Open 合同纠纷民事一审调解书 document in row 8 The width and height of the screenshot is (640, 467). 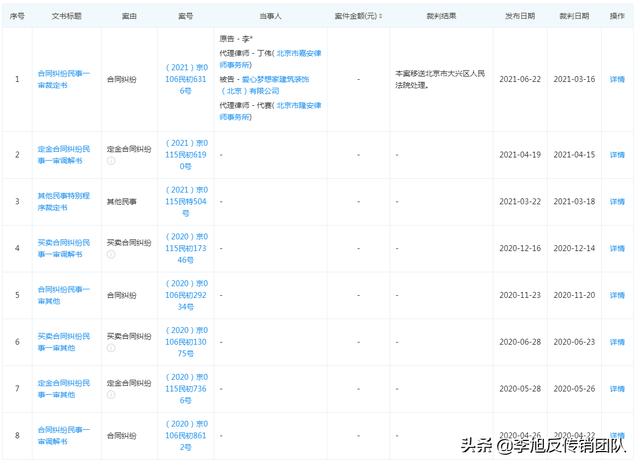click(x=64, y=436)
